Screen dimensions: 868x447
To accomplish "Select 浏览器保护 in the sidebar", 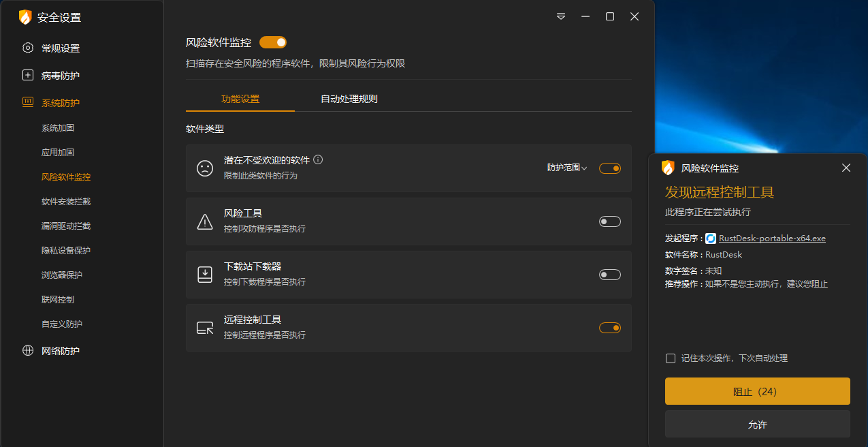I will (62, 275).
